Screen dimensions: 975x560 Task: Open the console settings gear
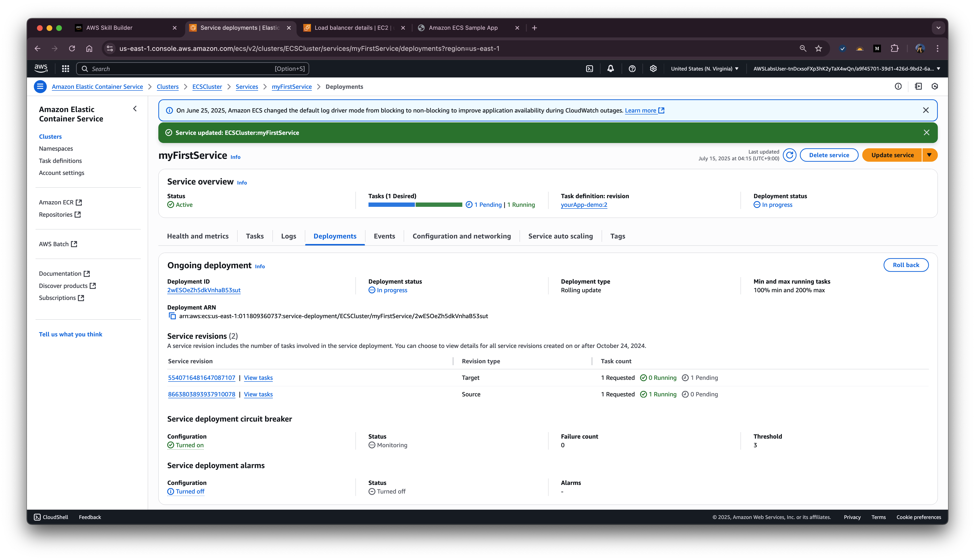653,68
